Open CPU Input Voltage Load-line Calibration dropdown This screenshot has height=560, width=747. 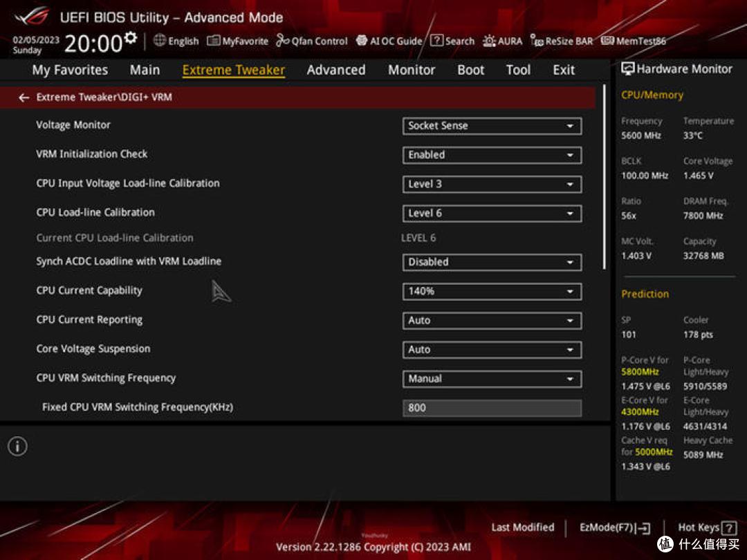point(492,185)
